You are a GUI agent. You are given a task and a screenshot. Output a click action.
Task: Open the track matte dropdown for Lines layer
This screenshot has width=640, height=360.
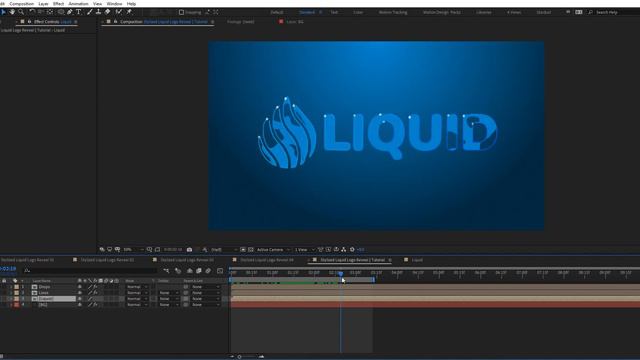(x=169, y=293)
